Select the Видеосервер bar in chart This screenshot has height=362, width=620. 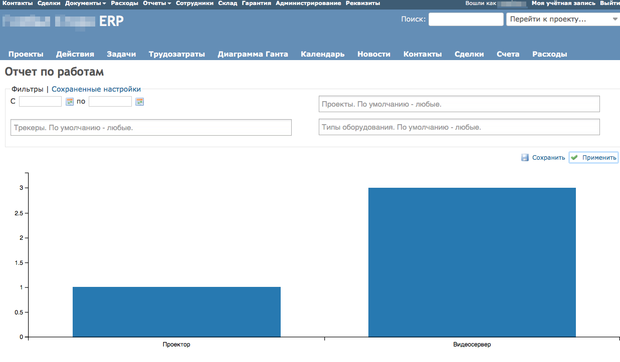(x=472, y=262)
